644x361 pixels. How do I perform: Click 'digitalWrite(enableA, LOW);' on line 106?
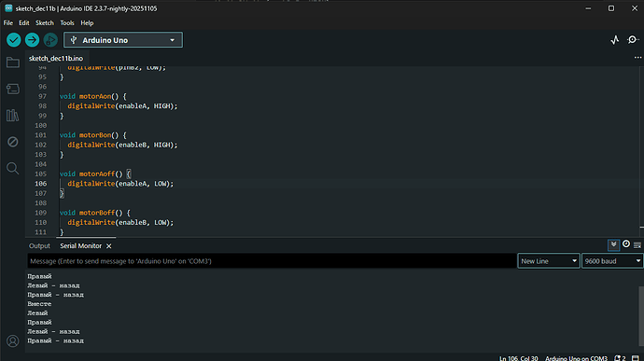(120, 184)
